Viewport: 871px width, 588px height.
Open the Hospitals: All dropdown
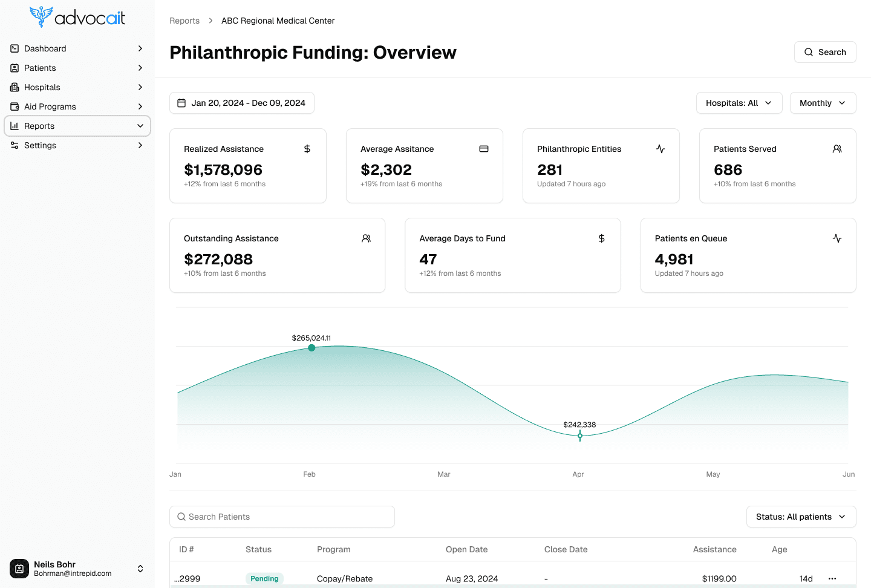coord(739,103)
